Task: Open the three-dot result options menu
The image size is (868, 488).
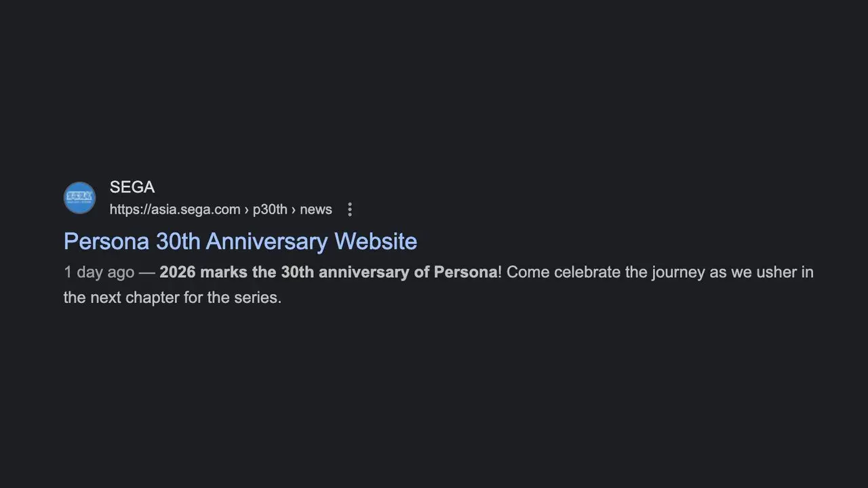Action: pos(350,209)
